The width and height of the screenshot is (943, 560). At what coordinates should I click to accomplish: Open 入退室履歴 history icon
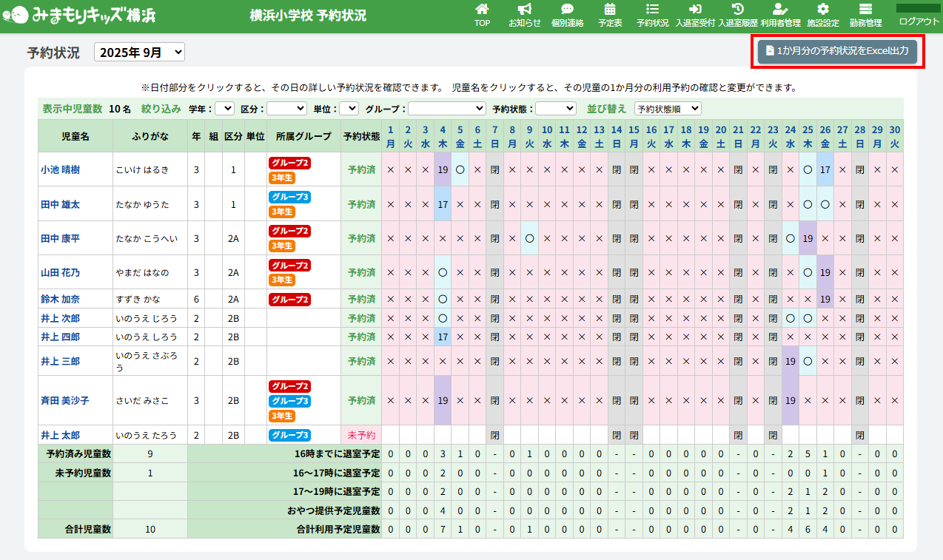click(x=737, y=10)
